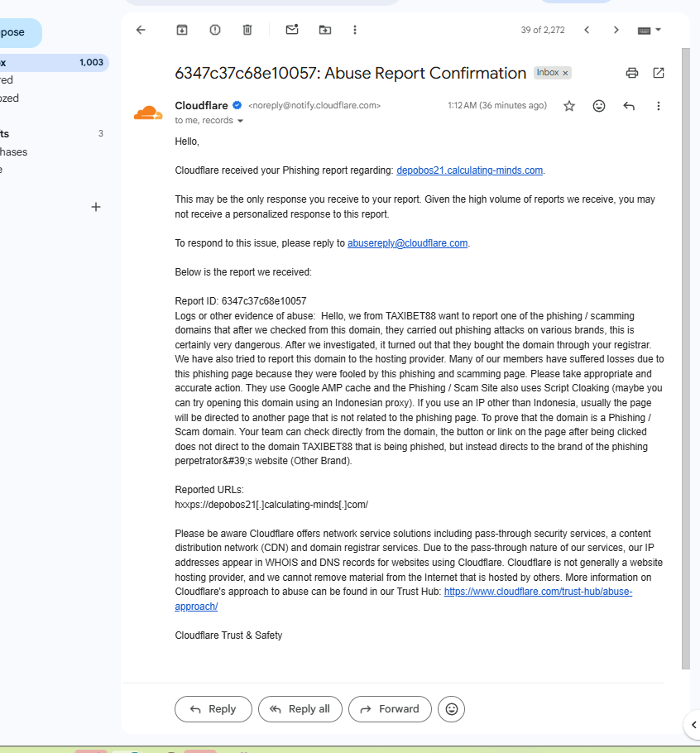Open the Drafts folder with 3 items
Screen dimensions: 700x753
tap(52, 133)
